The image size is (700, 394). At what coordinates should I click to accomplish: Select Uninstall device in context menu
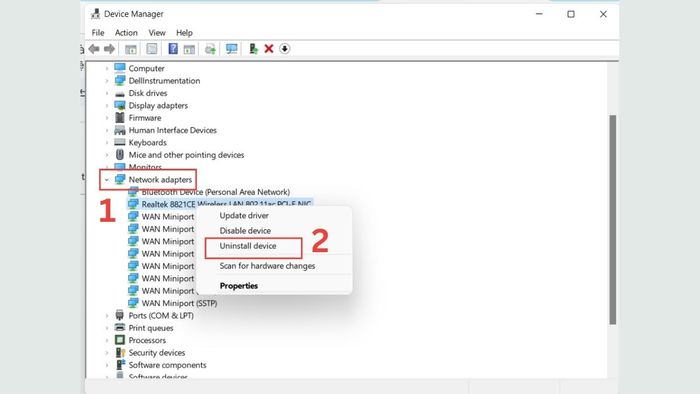tap(248, 246)
